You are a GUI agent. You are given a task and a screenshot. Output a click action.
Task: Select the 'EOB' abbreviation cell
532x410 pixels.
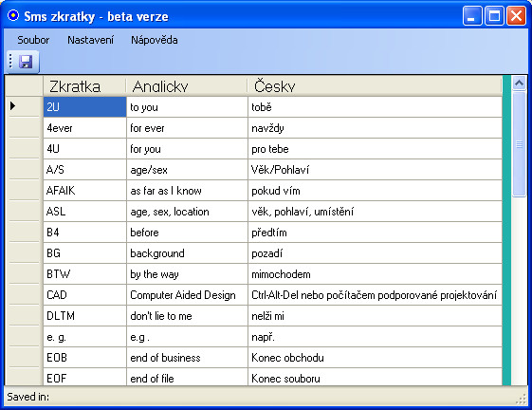[x=84, y=358]
